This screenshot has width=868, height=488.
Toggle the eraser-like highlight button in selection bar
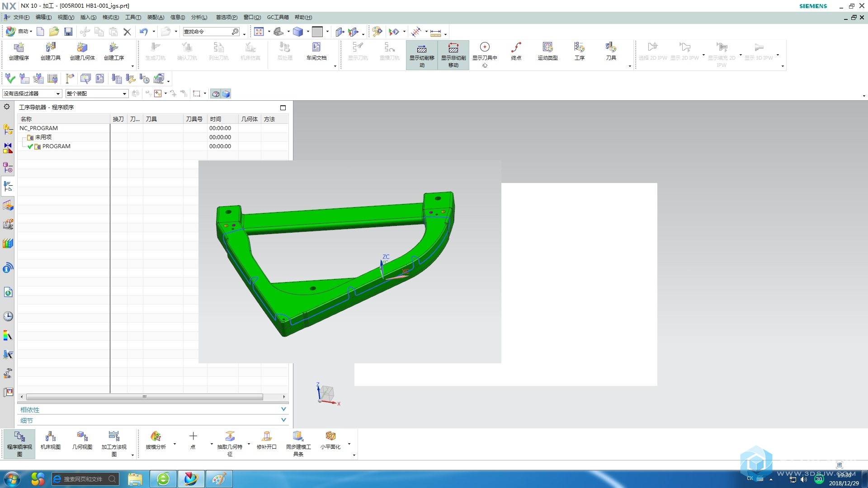[216, 94]
